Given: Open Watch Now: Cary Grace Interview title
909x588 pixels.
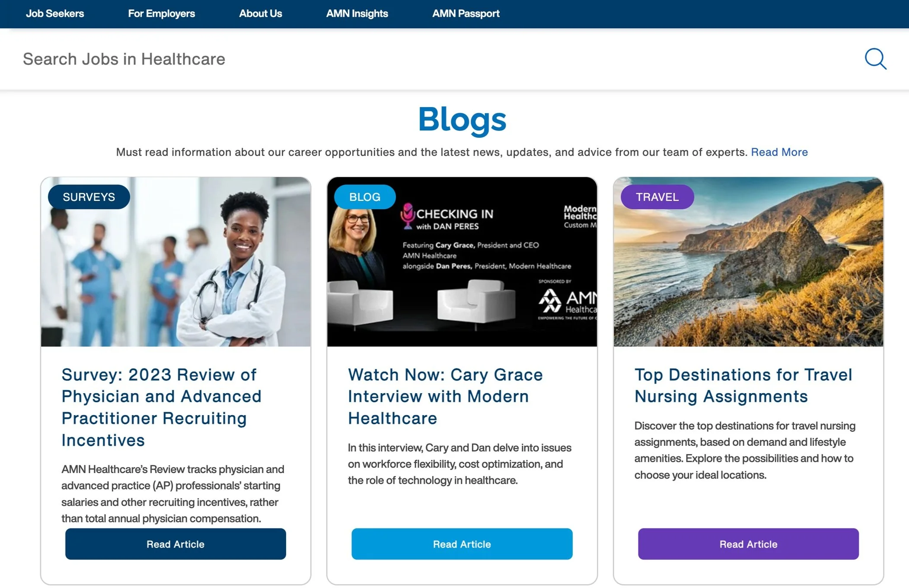Looking at the screenshot, I should coord(445,396).
